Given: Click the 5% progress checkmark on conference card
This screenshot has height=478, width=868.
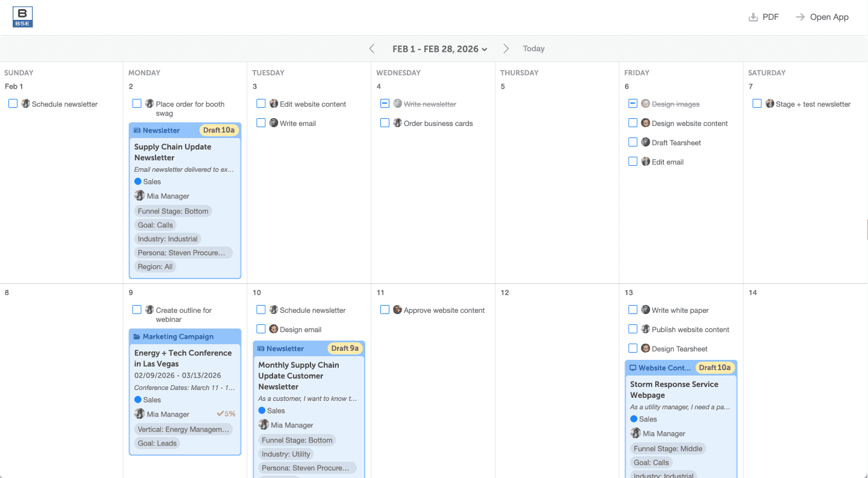Looking at the screenshot, I should (221, 414).
